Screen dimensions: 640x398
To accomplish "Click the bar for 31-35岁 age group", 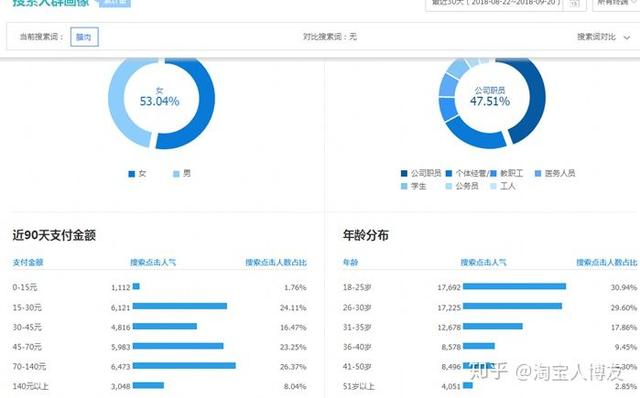I will point(493,326).
